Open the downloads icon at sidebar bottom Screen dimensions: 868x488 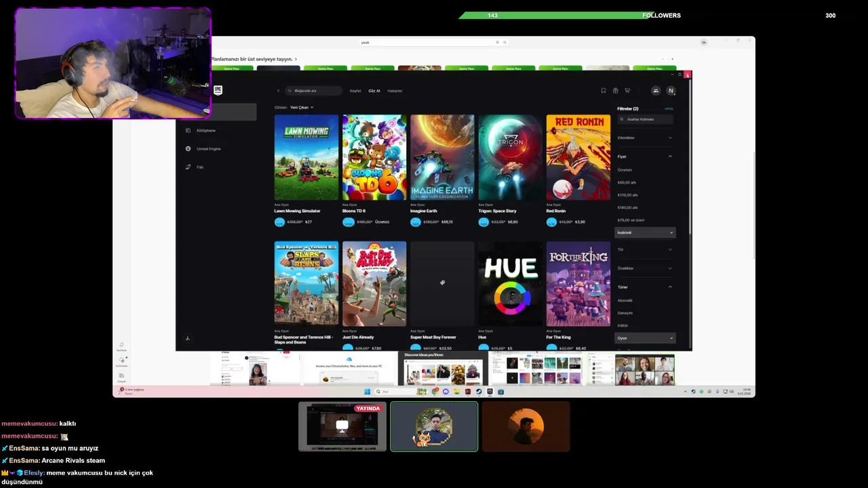188,338
